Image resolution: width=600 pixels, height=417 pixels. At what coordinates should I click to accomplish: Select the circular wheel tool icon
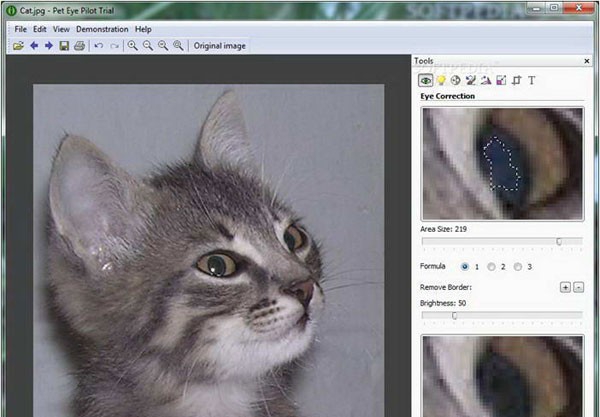point(455,80)
